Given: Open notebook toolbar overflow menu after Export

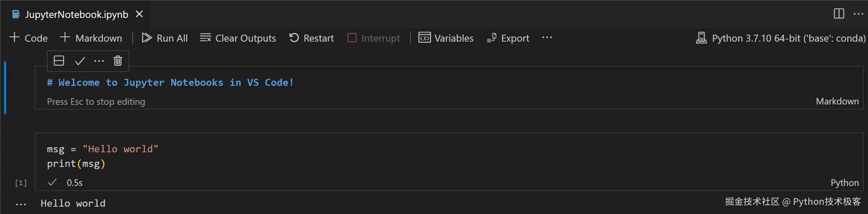Looking at the screenshot, I should tap(547, 38).
